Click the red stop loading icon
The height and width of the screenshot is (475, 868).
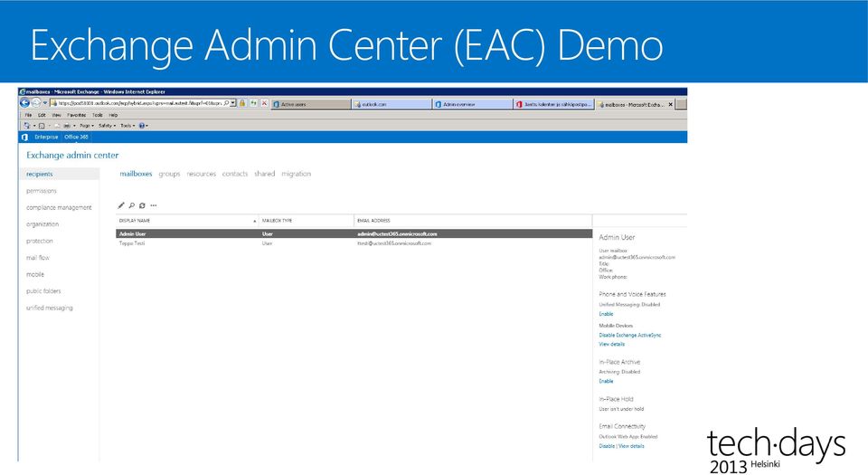pyautogui.click(x=265, y=103)
